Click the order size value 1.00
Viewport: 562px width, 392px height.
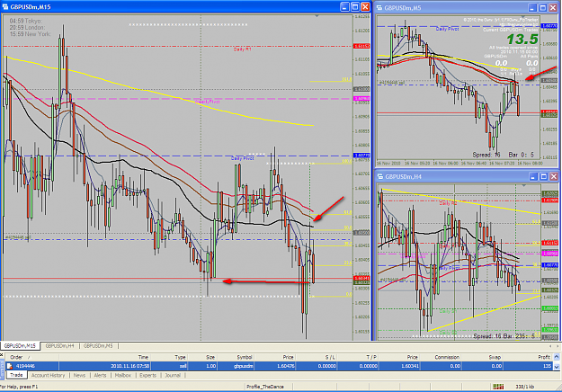click(x=210, y=366)
